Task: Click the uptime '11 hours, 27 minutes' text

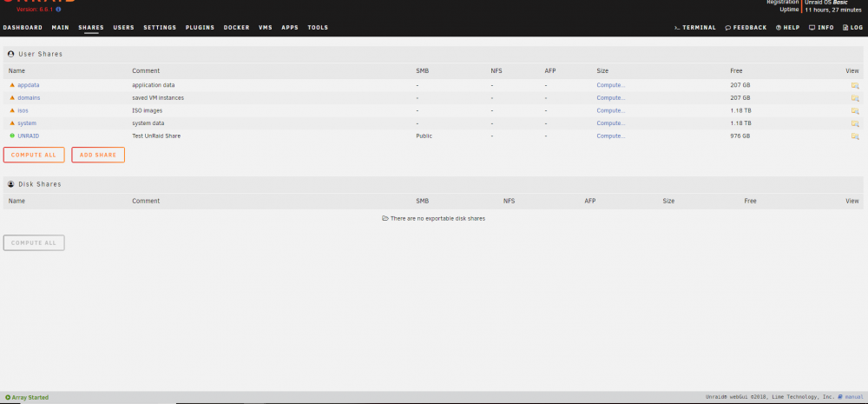Action: 833,10
